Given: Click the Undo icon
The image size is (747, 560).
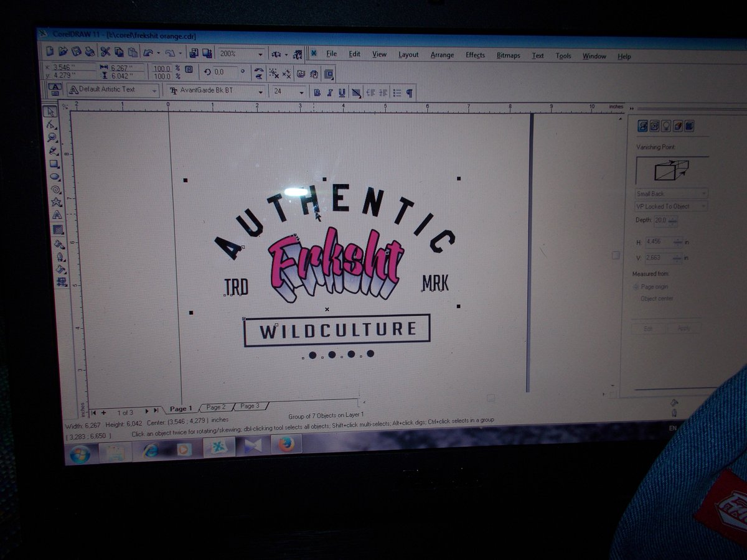Looking at the screenshot, I should click(x=148, y=52).
